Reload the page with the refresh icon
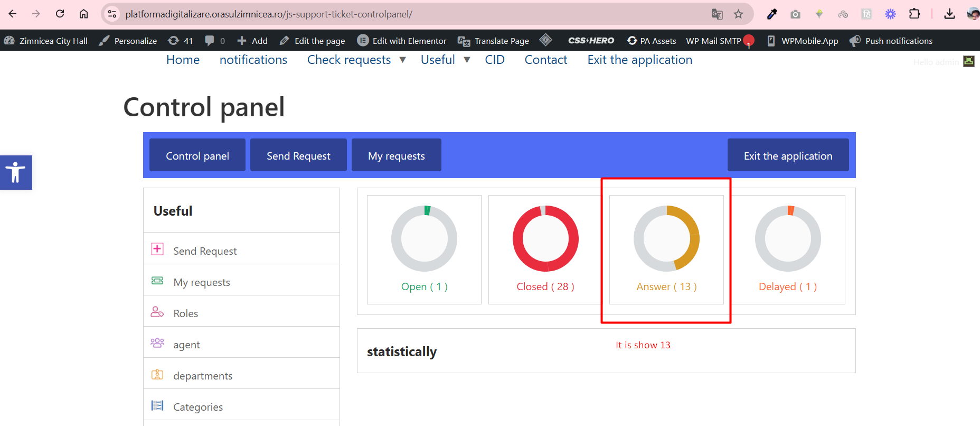The width and height of the screenshot is (980, 426). click(60, 14)
